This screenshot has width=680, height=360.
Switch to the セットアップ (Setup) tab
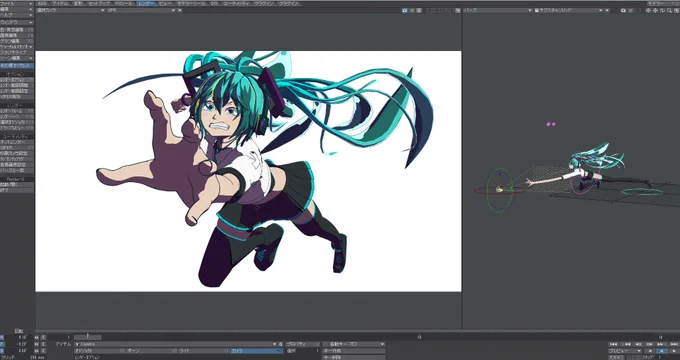99,3
